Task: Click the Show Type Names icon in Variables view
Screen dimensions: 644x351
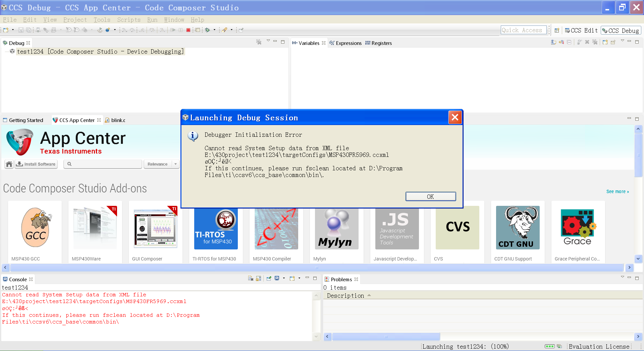Action: coord(553,42)
